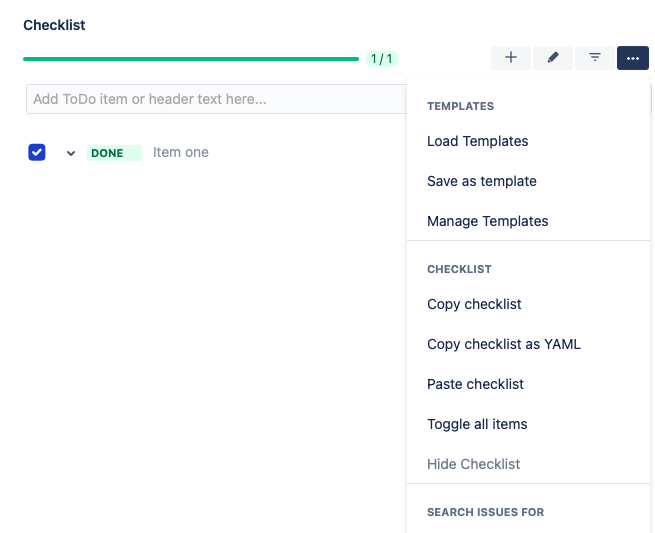Viewport: 655px width, 533px height.
Task: Open Manage Templates option
Action: pos(487,221)
